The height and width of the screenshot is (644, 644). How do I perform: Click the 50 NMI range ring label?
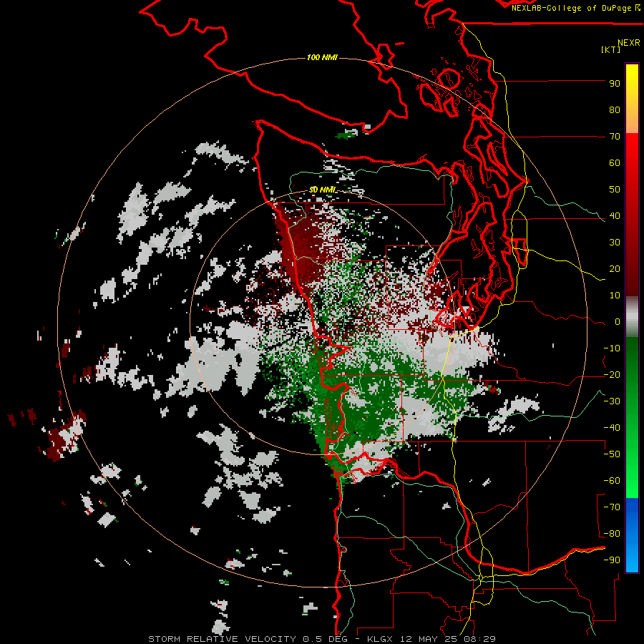[x=322, y=190]
